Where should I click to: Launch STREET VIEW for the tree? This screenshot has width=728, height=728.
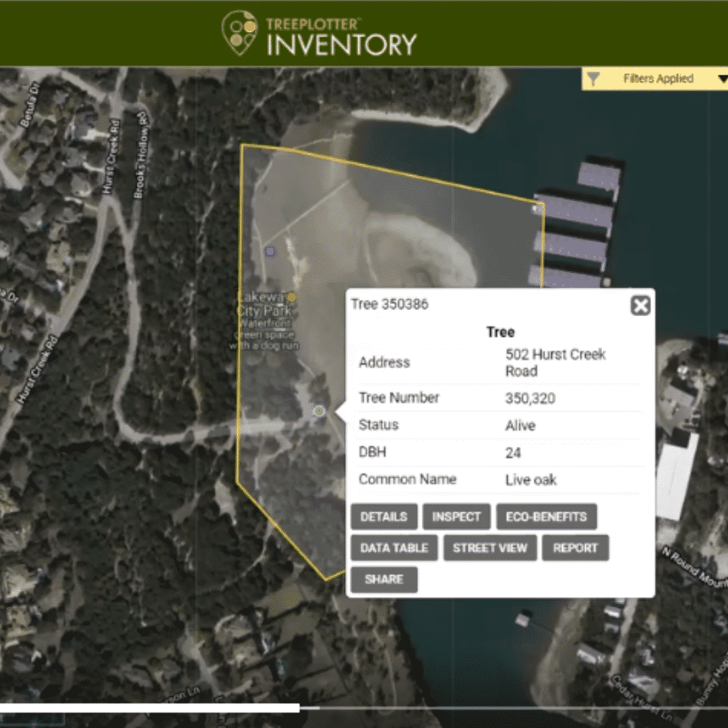490,548
